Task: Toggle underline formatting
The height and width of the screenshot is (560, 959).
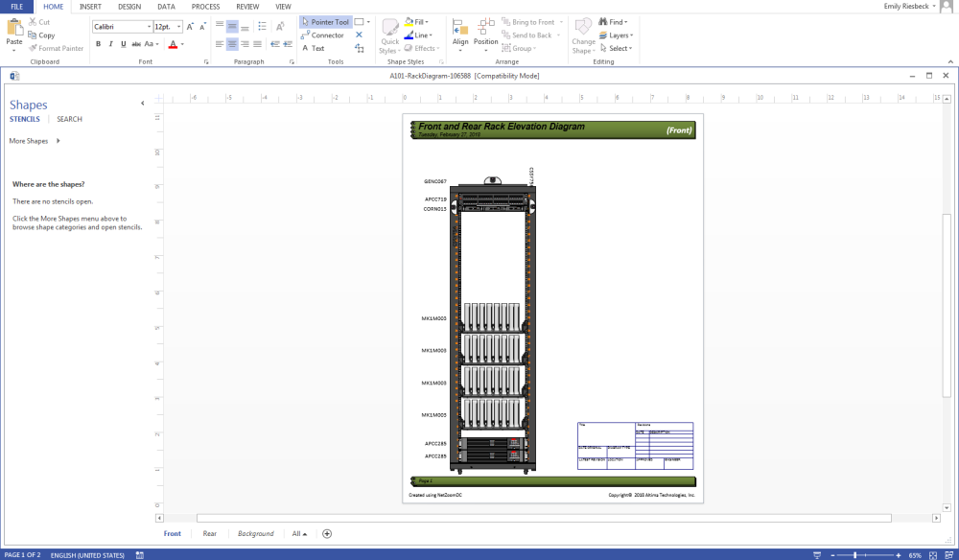Action: (122, 44)
